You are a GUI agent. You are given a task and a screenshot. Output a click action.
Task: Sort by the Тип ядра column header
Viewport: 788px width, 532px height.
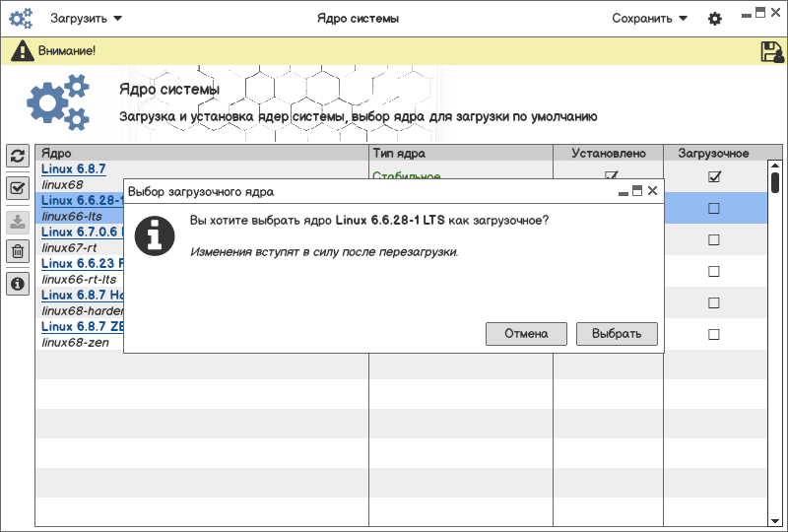pyautogui.click(x=460, y=153)
